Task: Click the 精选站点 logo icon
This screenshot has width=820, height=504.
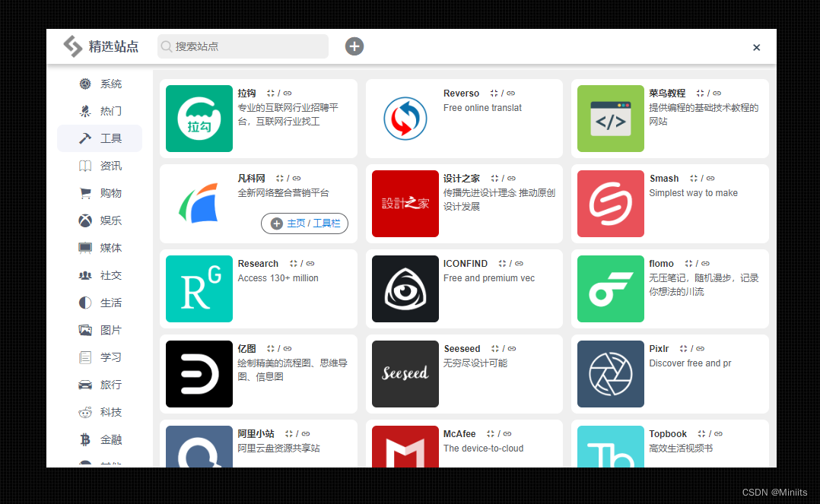Action: pyautogui.click(x=73, y=46)
